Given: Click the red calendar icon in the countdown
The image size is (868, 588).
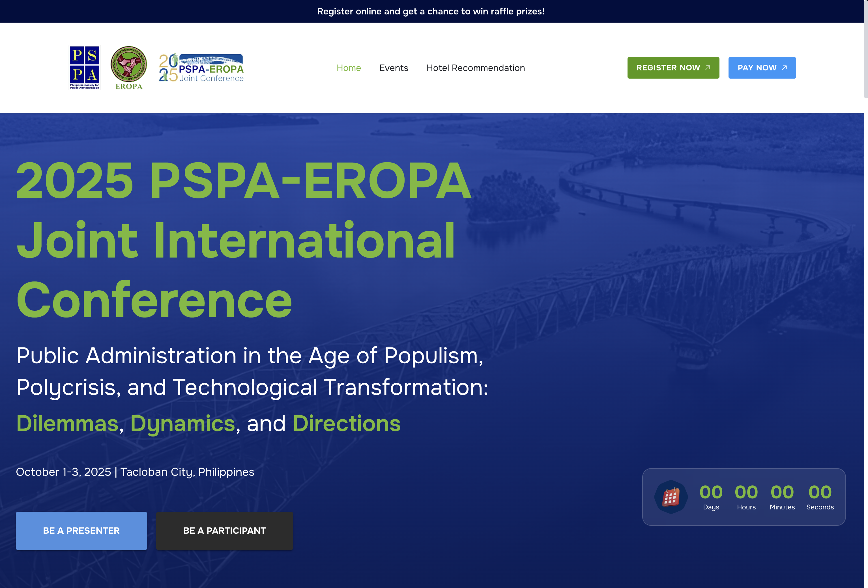Looking at the screenshot, I should tap(671, 497).
